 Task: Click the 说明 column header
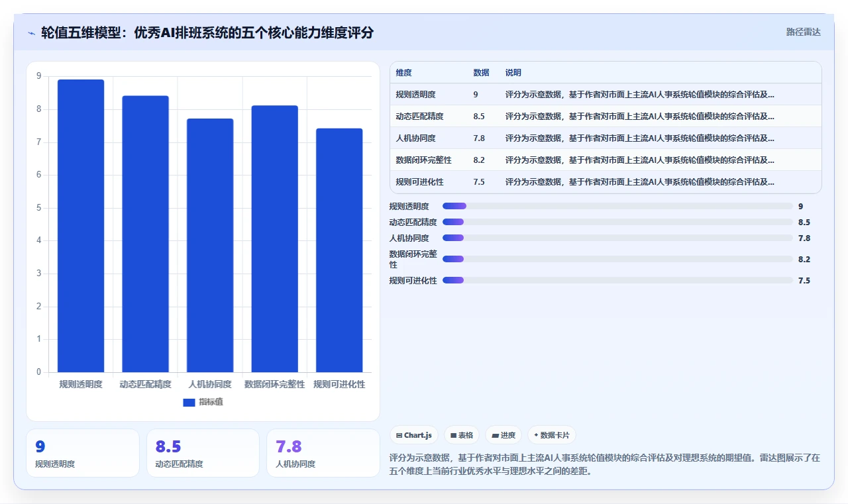pos(513,73)
